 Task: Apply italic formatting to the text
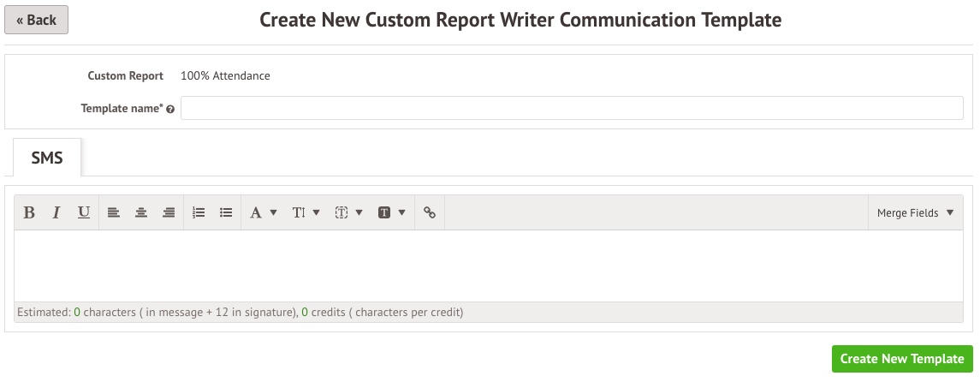tap(56, 212)
